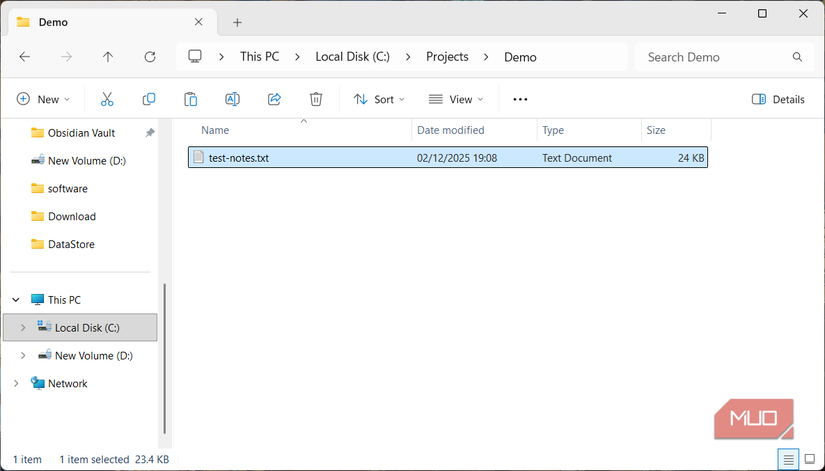Click the Search Demo input field

(726, 57)
